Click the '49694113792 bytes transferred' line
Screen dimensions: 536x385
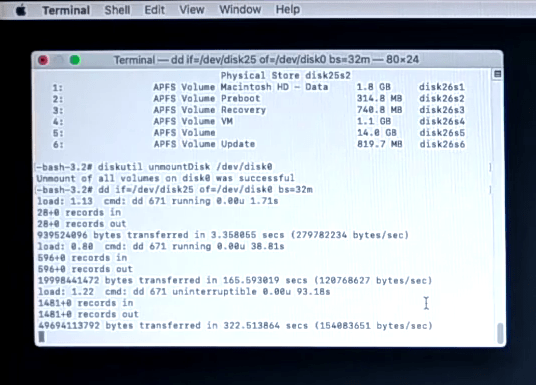[235, 326]
